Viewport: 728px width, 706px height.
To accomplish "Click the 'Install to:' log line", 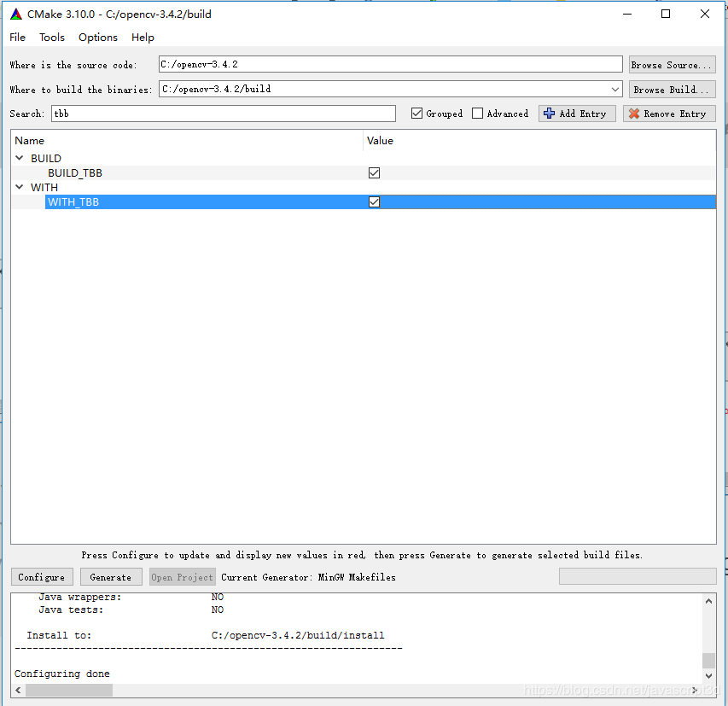I will coord(206,635).
